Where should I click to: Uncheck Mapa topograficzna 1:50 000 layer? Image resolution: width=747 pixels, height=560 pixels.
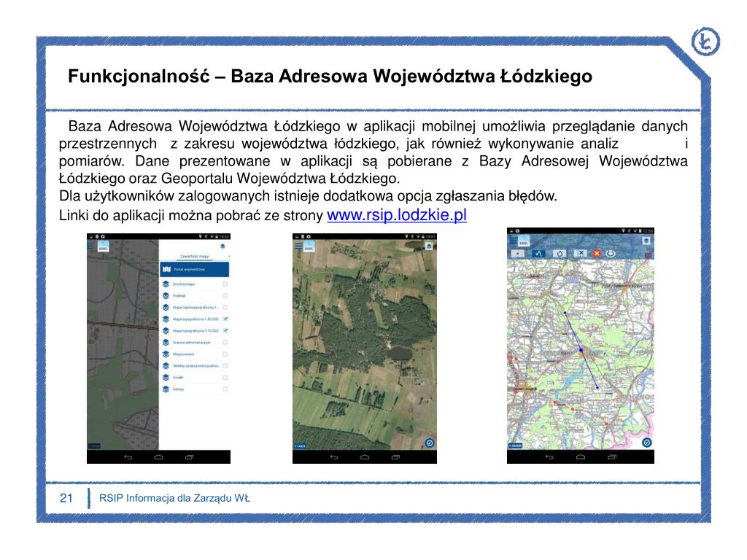click(225, 319)
